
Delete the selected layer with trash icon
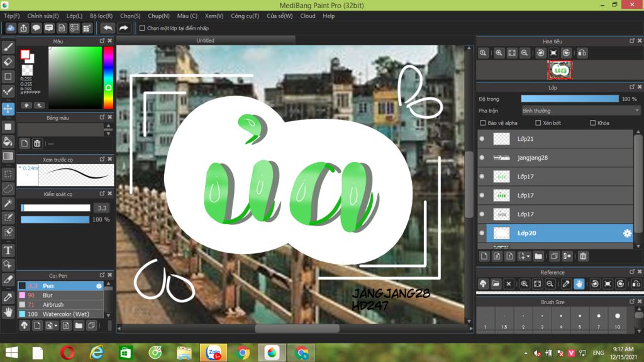pos(583,256)
